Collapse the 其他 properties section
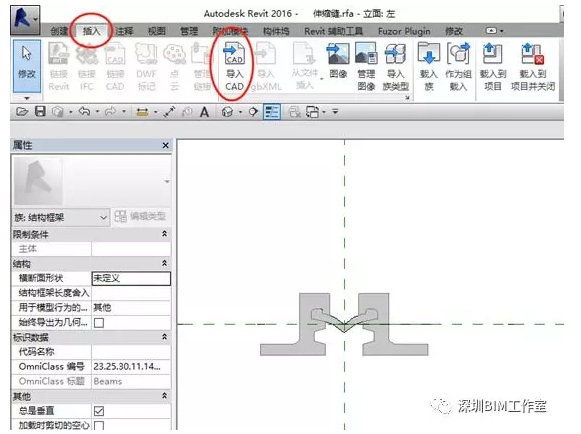 pyautogui.click(x=164, y=396)
